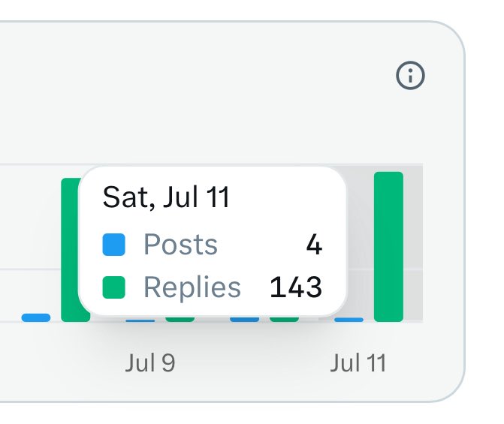Click the Sat, Jul 11 tooltip heading

[x=166, y=197]
